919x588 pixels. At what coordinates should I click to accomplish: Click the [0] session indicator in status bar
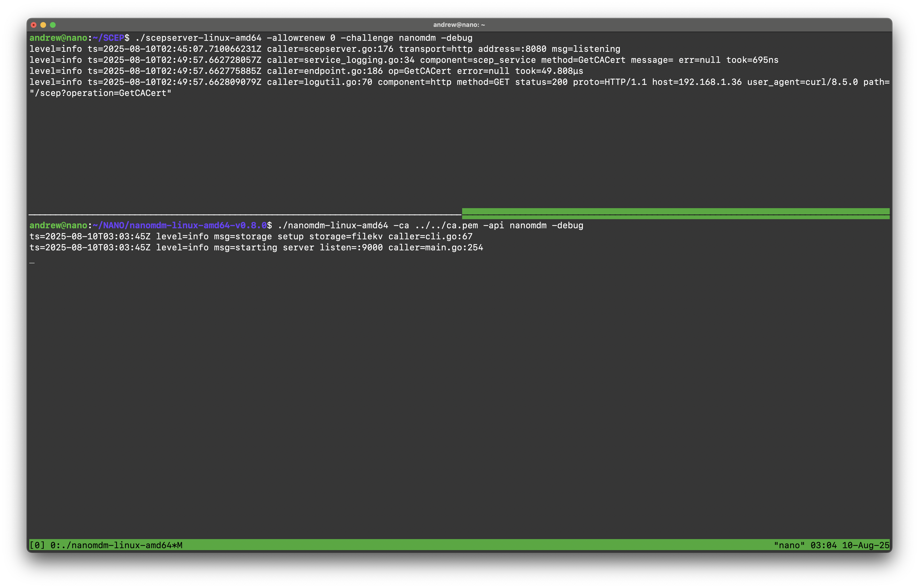[37, 545]
